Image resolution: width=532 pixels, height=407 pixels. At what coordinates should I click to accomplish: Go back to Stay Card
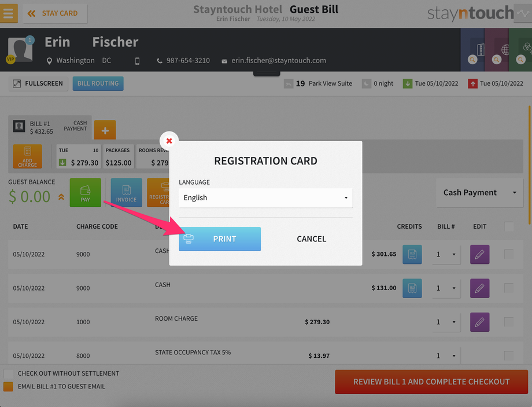tap(55, 13)
